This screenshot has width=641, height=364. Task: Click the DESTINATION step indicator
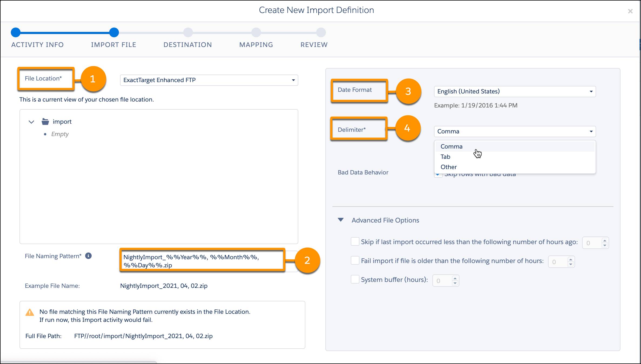[x=187, y=32]
